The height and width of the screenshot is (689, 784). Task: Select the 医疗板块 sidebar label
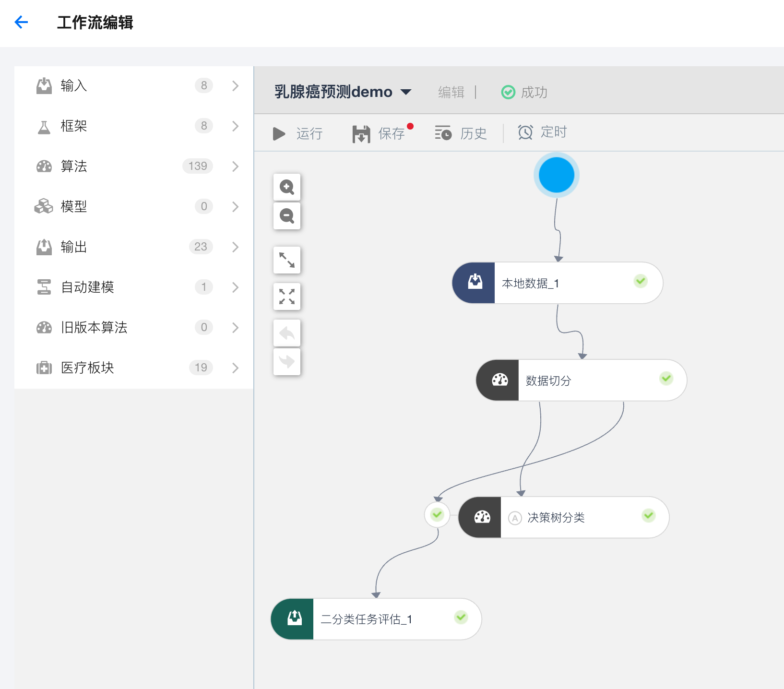[x=87, y=368]
